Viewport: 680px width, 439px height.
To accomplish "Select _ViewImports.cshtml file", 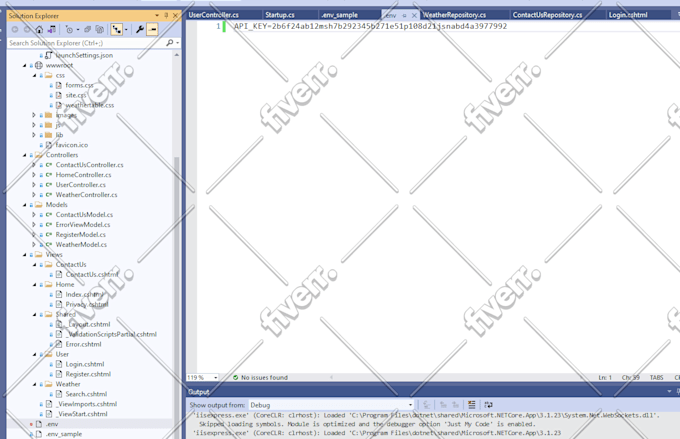I will (86, 404).
